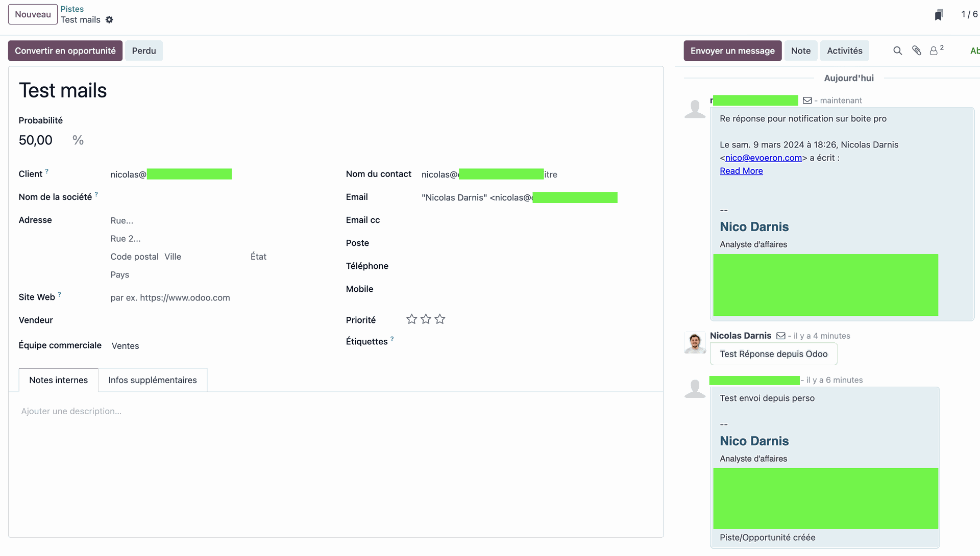
Task: Click the probability 50,00 field
Action: 36,140
